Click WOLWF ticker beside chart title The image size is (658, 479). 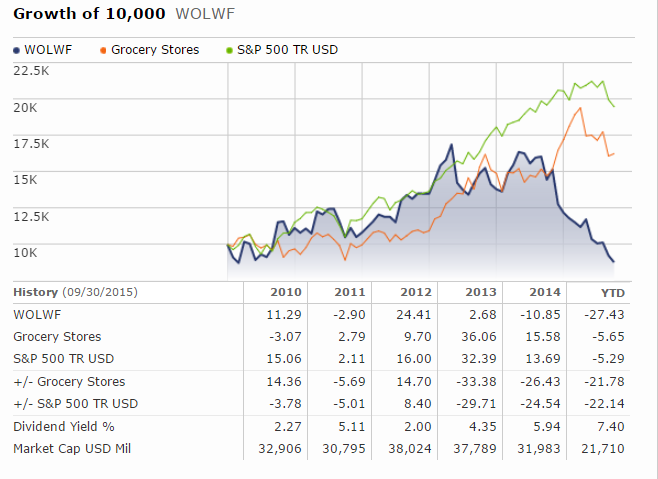point(205,14)
